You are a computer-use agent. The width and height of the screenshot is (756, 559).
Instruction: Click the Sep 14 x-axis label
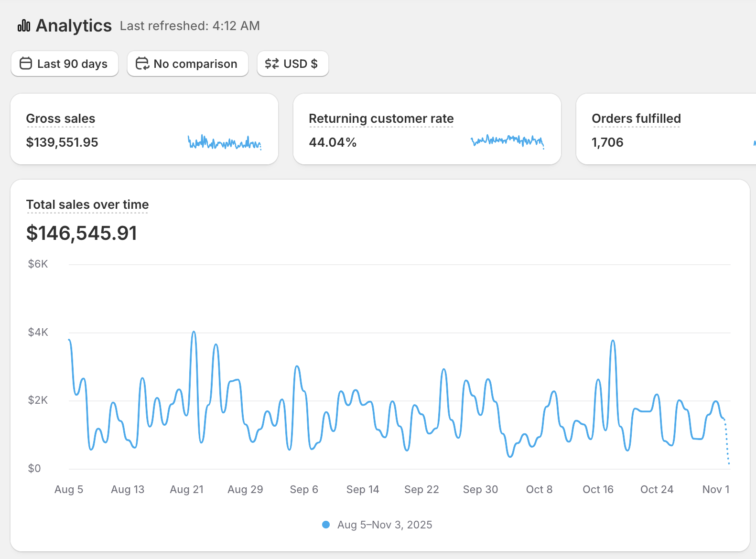tap(363, 489)
